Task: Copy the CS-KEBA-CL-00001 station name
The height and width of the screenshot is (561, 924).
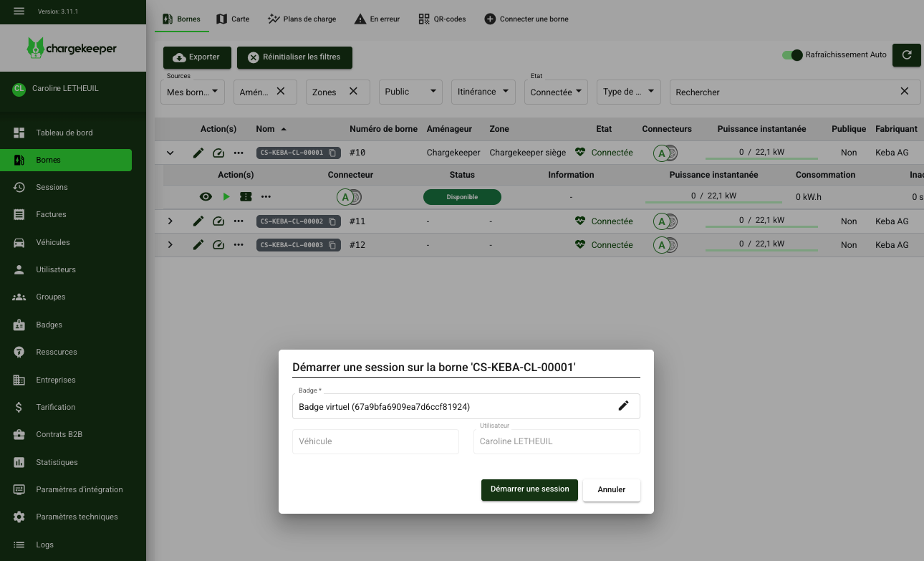Action: click(332, 153)
